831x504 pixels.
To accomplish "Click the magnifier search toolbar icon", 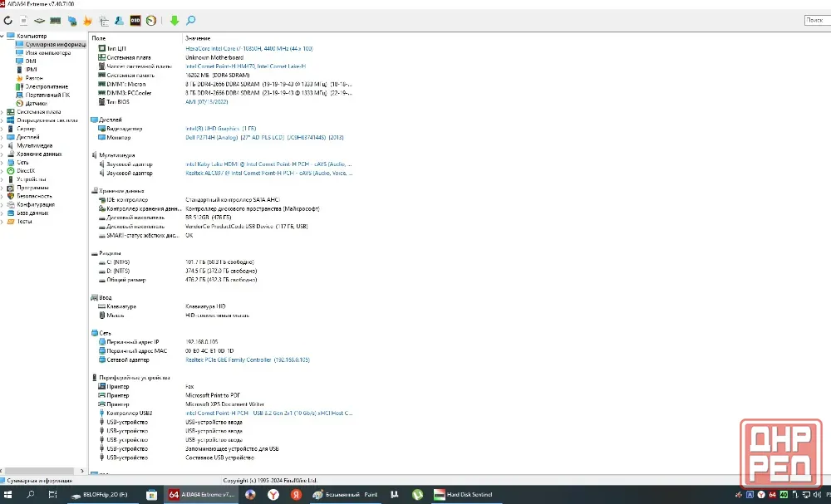I will coord(191,21).
